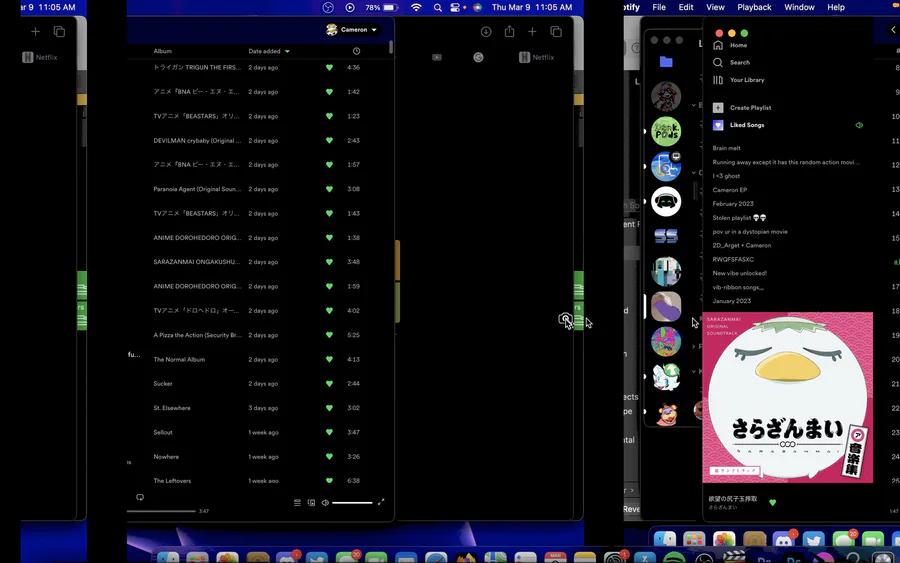
Task: Open the Google favorite icon in Safari
Action: (x=478, y=57)
